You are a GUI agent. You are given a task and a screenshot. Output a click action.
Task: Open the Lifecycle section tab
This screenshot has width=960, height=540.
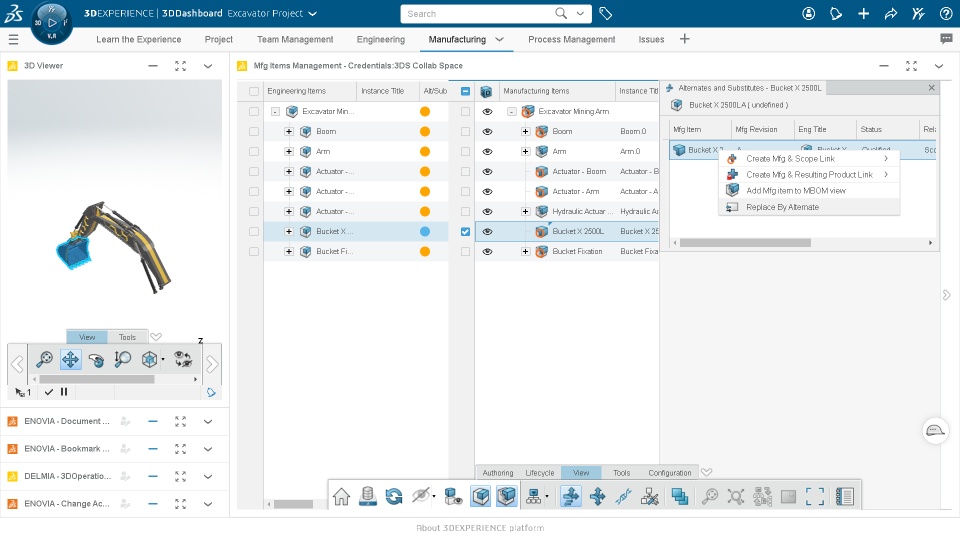539,473
